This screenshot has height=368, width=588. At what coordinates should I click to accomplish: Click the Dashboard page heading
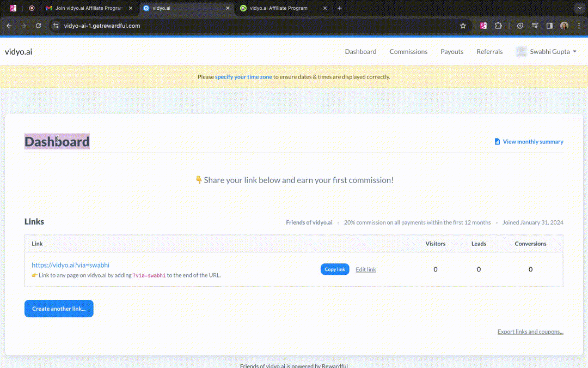(x=57, y=142)
